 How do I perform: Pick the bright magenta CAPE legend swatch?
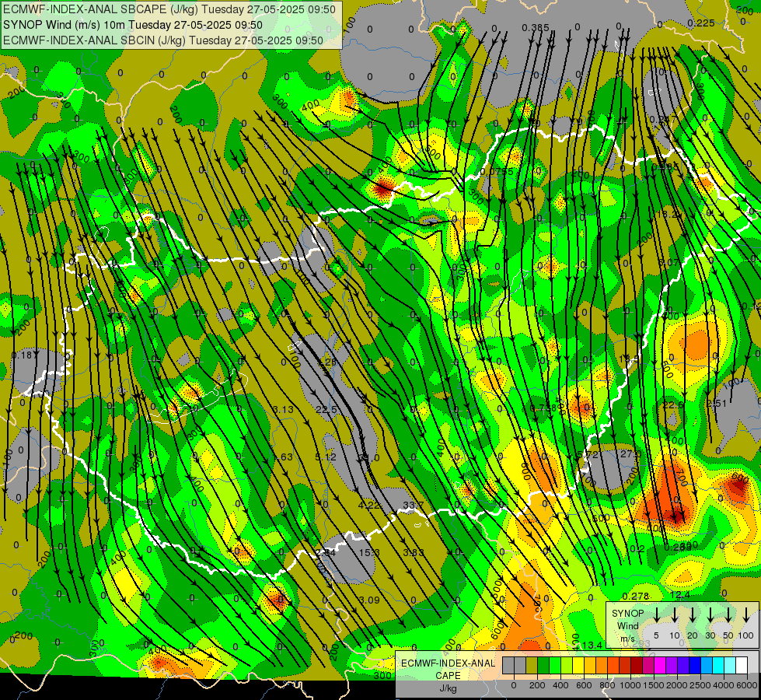coord(660,665)
